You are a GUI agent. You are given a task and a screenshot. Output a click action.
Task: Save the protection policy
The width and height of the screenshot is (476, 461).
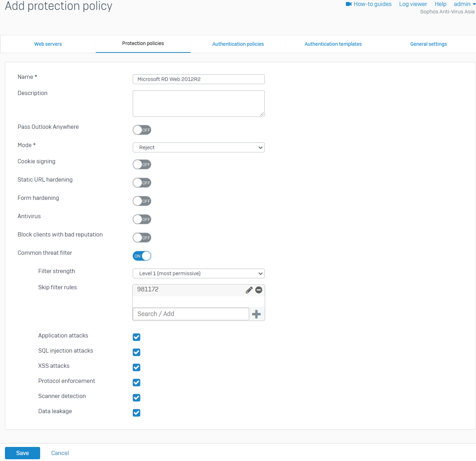[x=22, y=453]
